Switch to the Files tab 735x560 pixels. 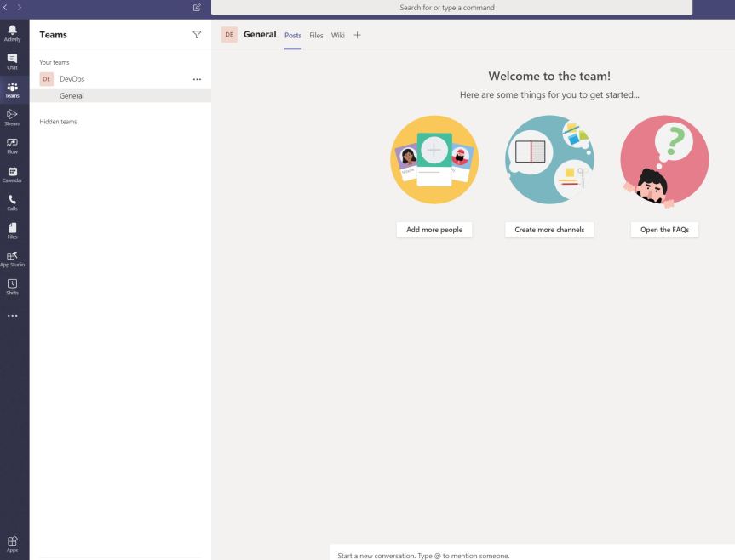316,34
